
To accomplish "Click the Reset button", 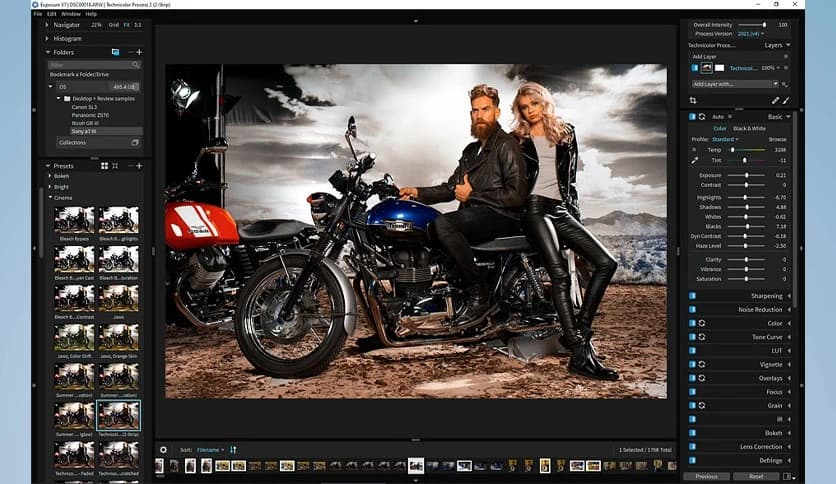I will [756, 477].
